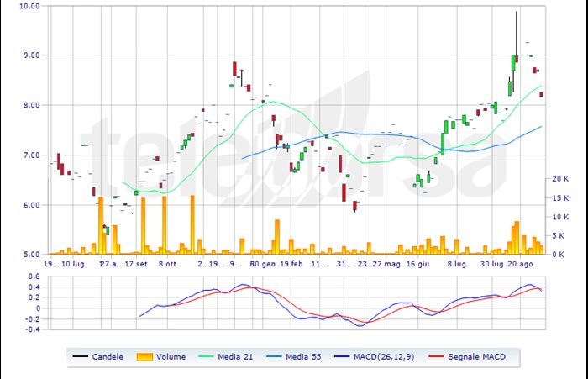The height and width of the screenshot is (379, 588).
Task: Click the 10,00 price axis label
Action: [29, 6]
